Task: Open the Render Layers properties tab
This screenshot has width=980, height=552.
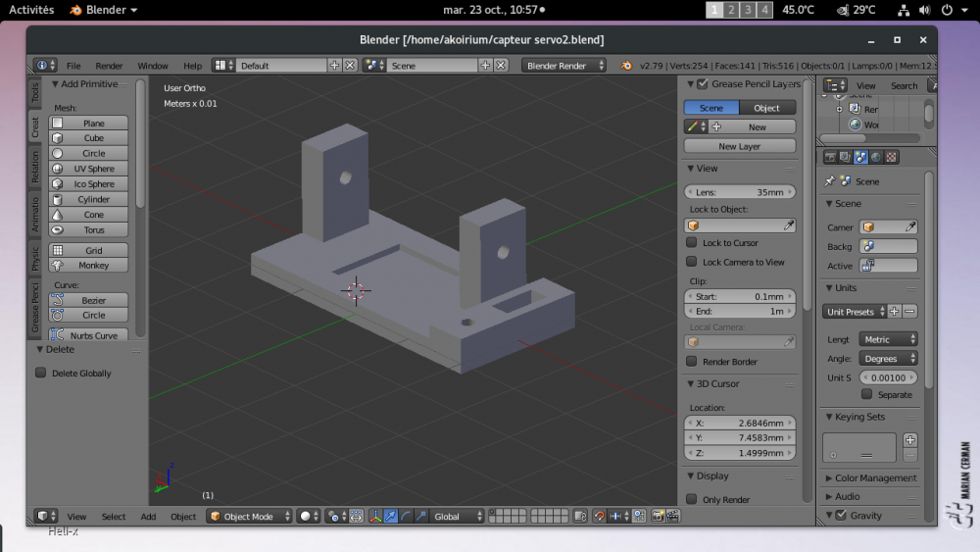Action: click(x=845, y=158)
